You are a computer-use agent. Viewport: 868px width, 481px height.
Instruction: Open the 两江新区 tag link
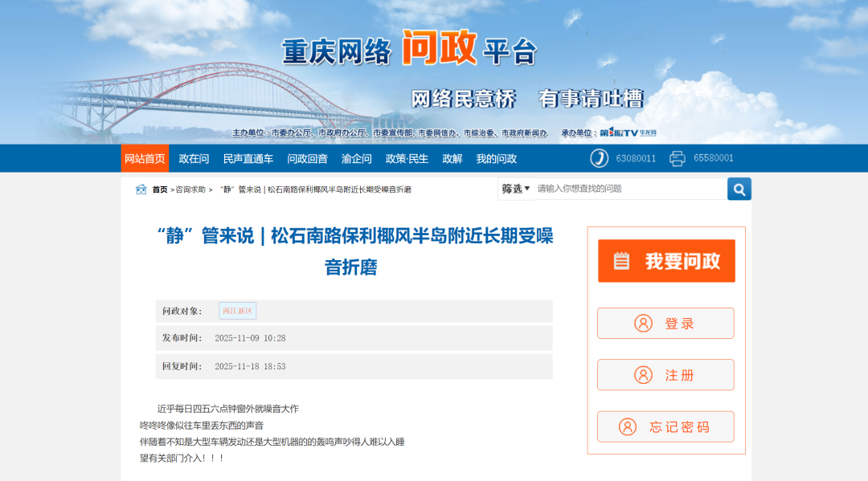238,310
